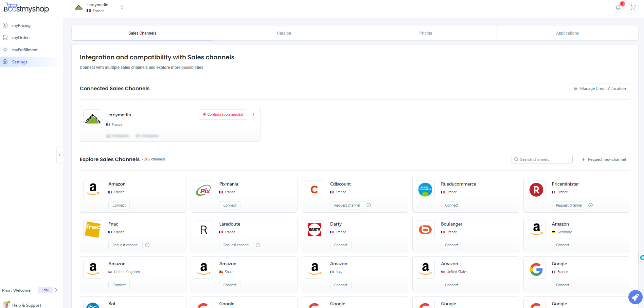The image size is (644, 308).
Task: Collapse the sidebar with the arrow handle
Action: [x=60, y=155]
